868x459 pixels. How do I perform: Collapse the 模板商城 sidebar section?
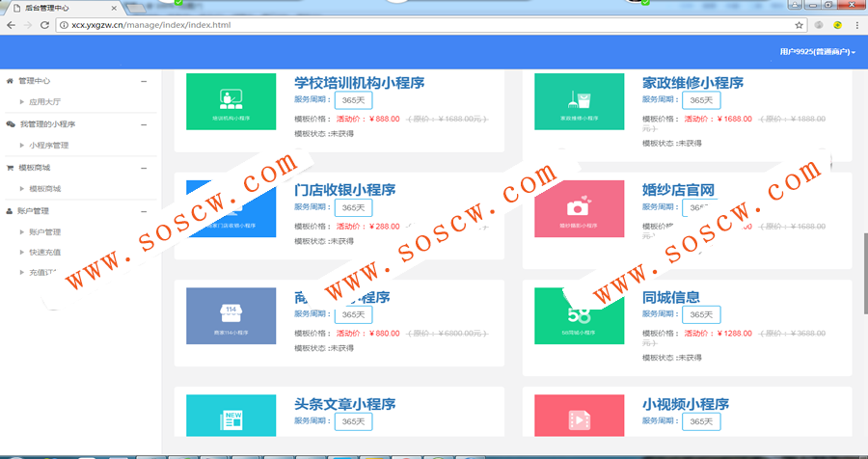tap(144, 169)
